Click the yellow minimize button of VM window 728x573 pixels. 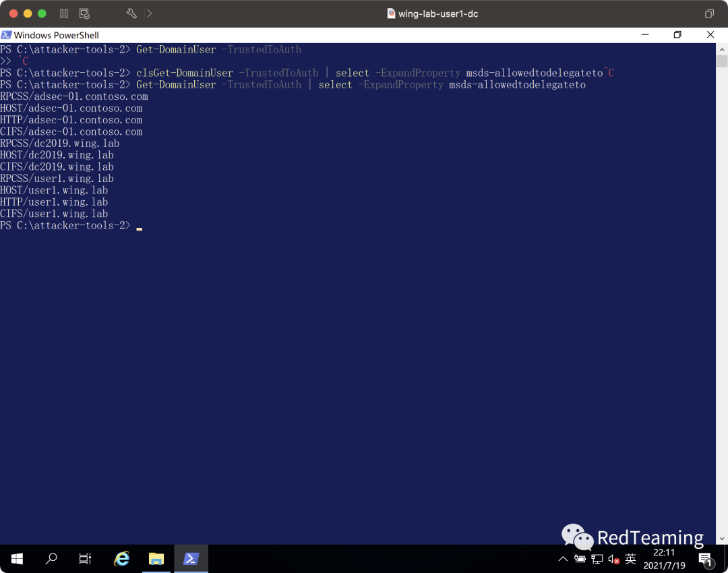click(28, 13)
